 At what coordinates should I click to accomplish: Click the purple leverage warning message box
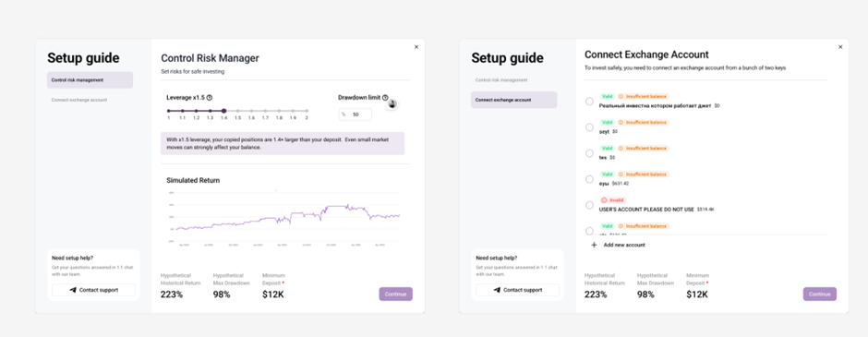point(283,143)
